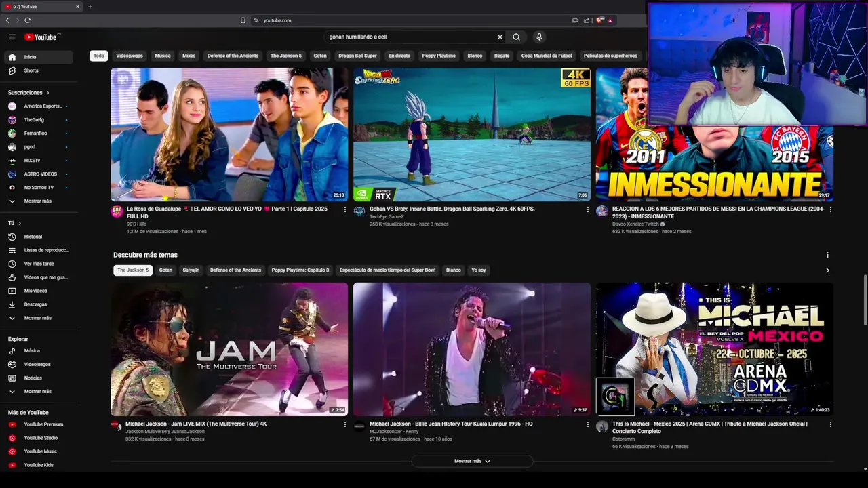Open options for Billie Jean video
This screenshot has width=868, height=488.
tap(587, 424)
